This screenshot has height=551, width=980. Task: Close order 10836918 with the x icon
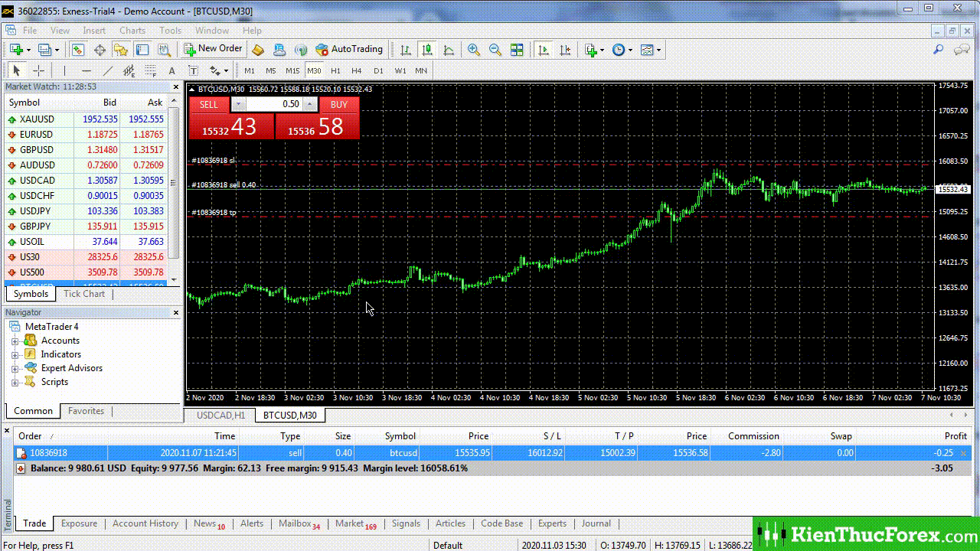click(x=964, y=454)
